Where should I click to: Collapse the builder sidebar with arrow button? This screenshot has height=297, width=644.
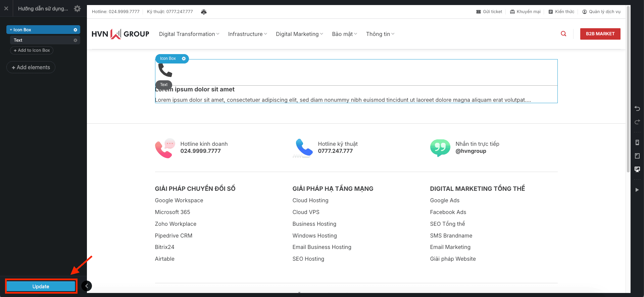tap(87, 286)
